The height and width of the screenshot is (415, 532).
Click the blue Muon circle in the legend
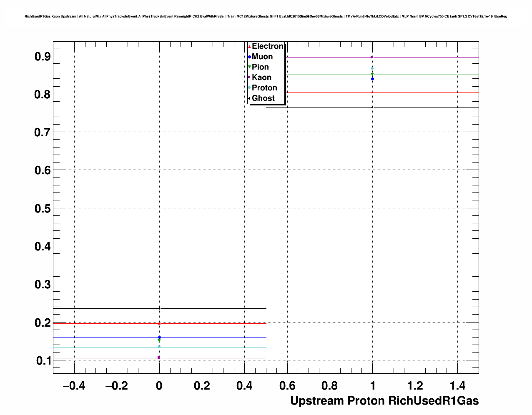click(x=249, y=57)
